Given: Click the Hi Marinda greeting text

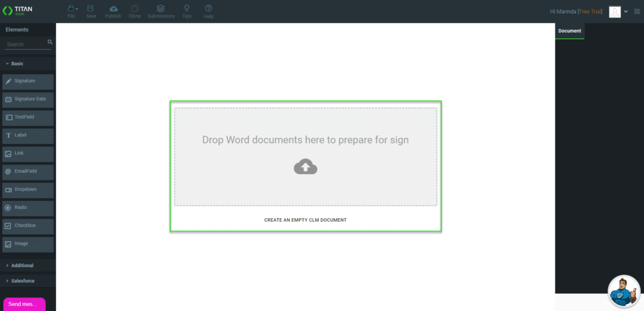Looking at the screenshot, I should point(563,11).
